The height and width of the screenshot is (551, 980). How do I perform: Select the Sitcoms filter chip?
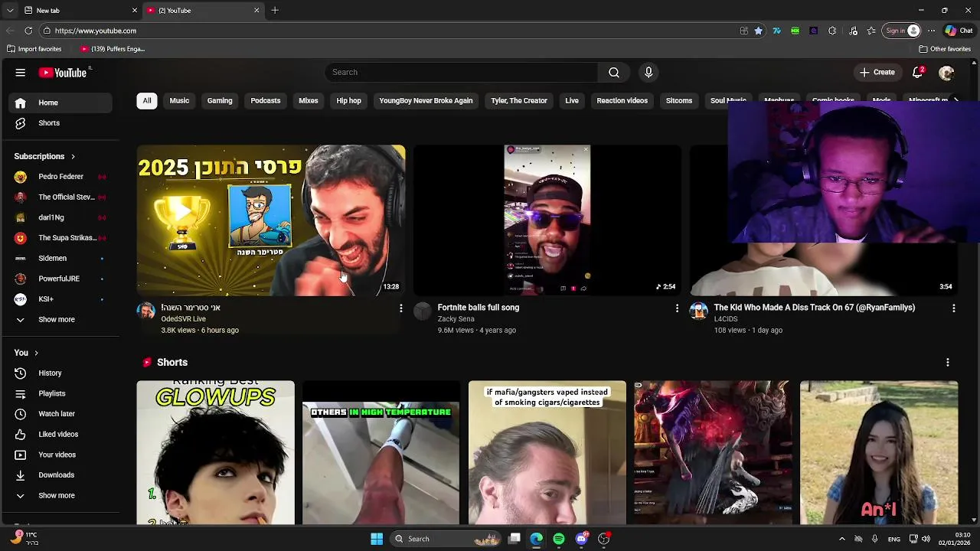[679, 101]
